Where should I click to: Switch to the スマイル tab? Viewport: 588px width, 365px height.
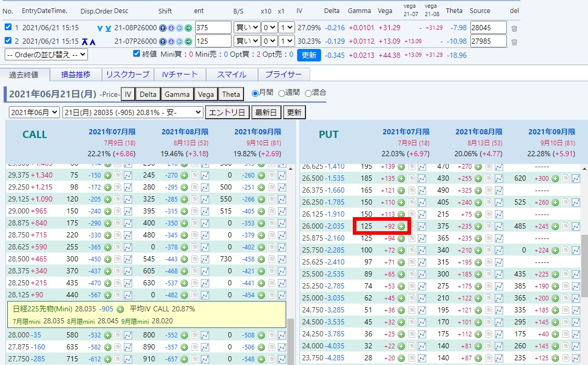[232, 74]
